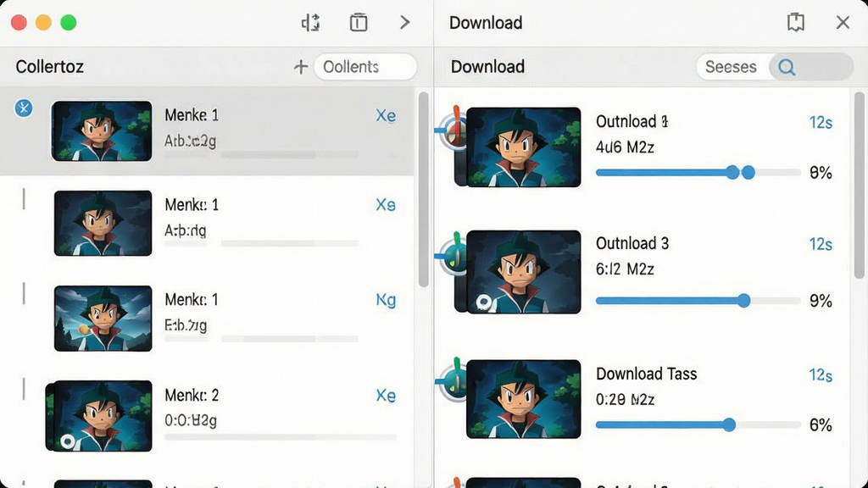
Task: Select the 6:l2 M2z size text
Action: 625,269
